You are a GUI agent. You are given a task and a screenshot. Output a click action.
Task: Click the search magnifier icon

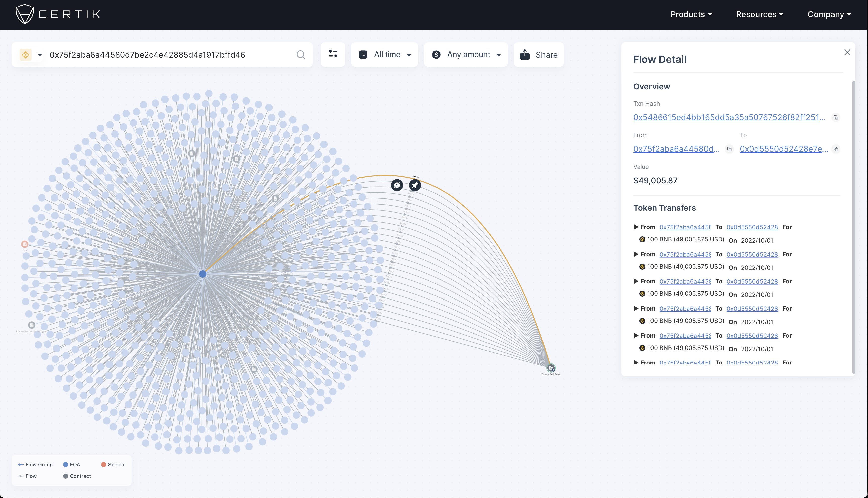pyautogui.click(x=300, y=55)
